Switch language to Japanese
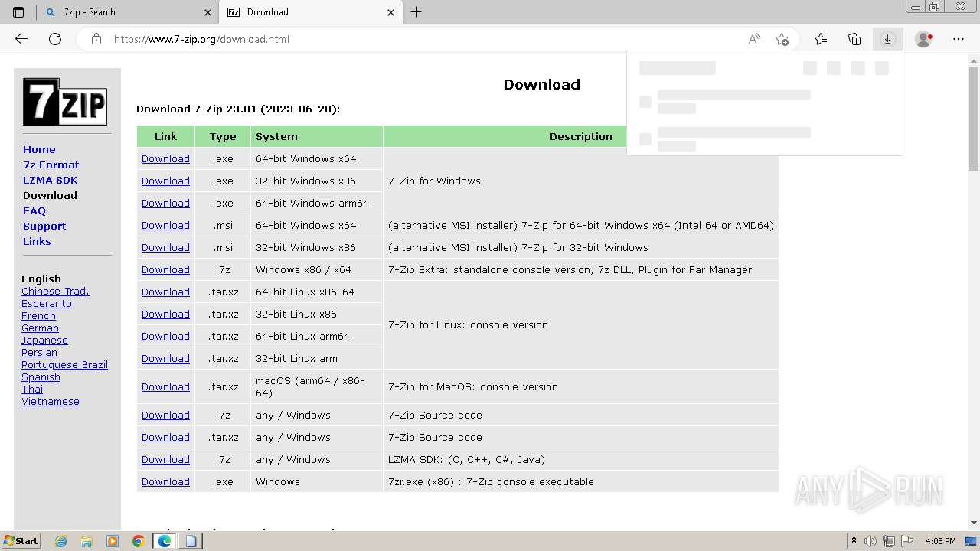 (44, 340)
